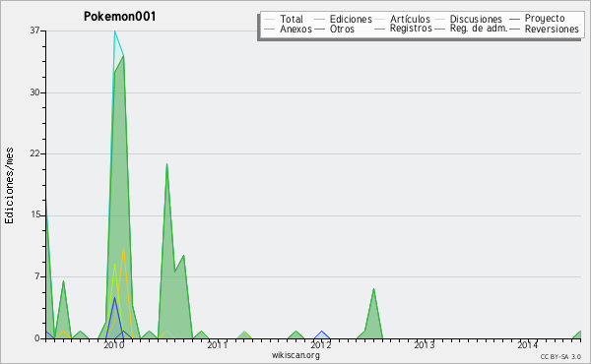Click the Reversiones legend entry
The width and height of the screenshot is (591, 364).
coord(545,29)
